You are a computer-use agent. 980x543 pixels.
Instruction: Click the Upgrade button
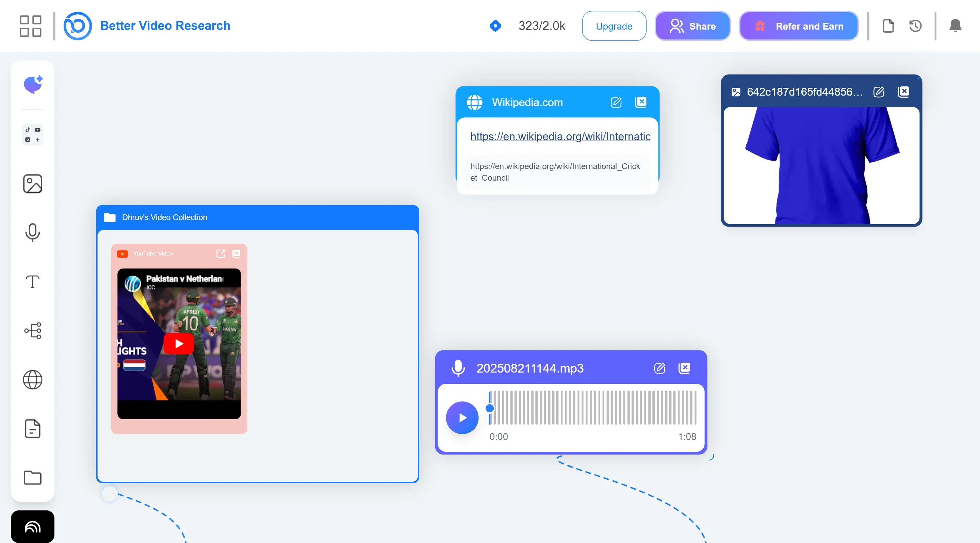(x=614, y=26)
